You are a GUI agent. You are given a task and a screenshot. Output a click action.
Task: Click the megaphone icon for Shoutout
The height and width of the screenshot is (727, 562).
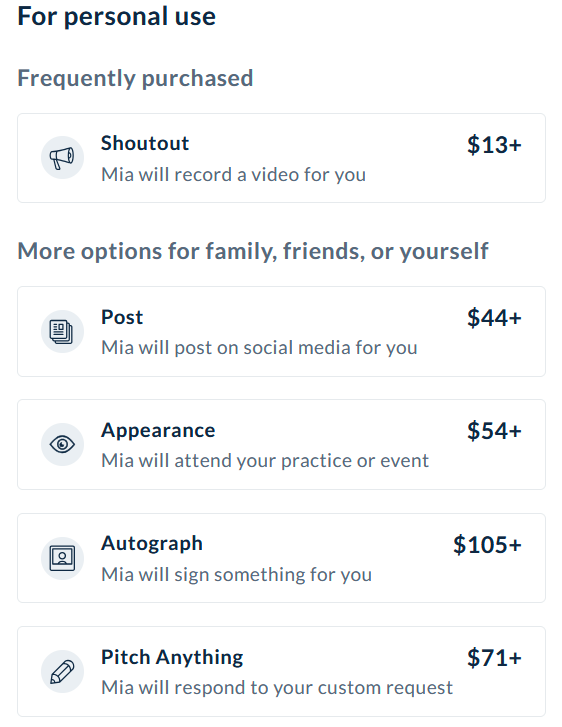point(62,158)
